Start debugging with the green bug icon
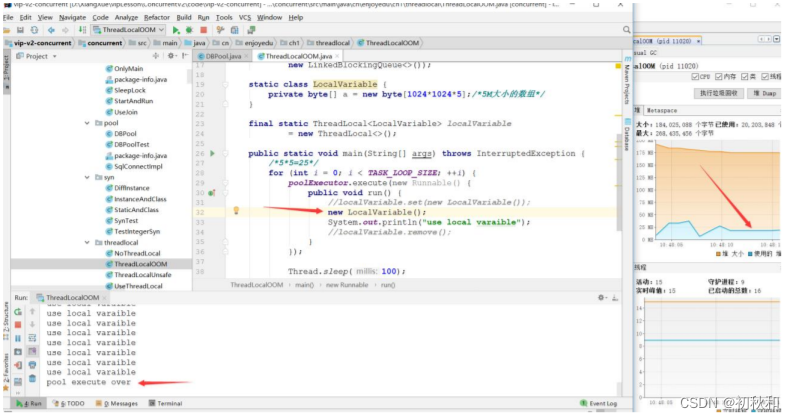794x419 pixels. point(189,30)
